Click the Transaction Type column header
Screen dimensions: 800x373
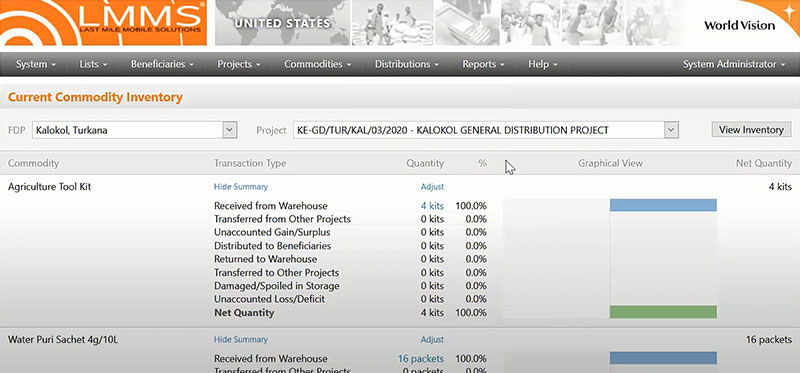tap(250, 163)
